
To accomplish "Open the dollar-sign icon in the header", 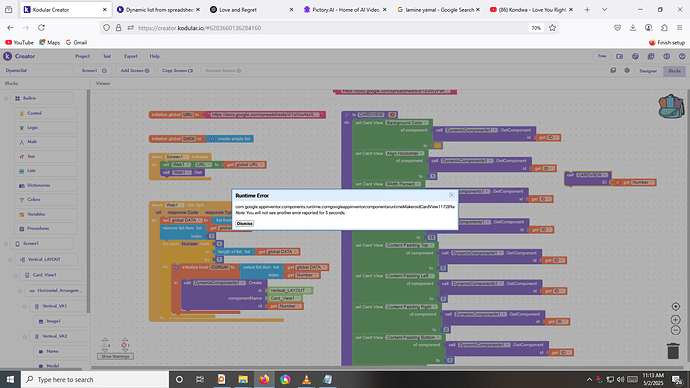I will (667, 56).
